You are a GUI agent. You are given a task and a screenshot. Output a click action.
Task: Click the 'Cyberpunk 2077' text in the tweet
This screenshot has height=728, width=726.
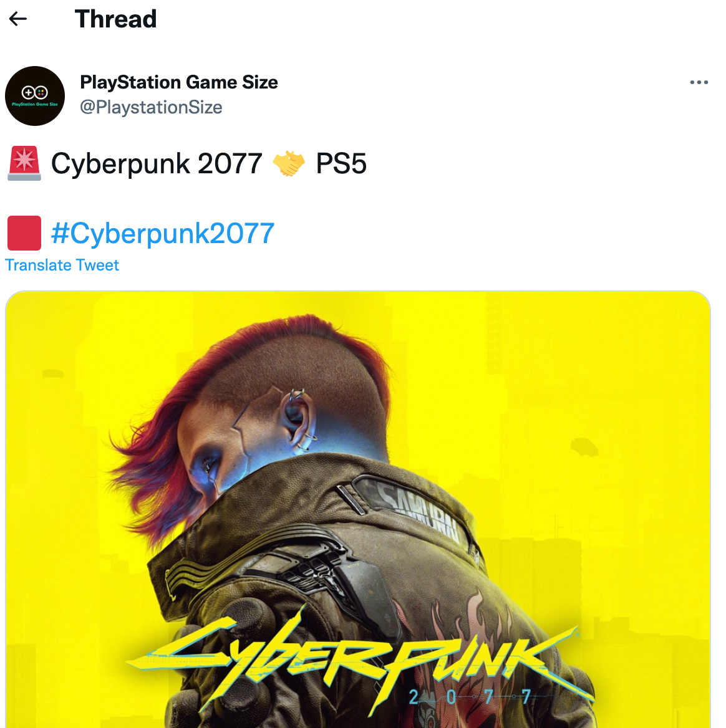(157, 163)
